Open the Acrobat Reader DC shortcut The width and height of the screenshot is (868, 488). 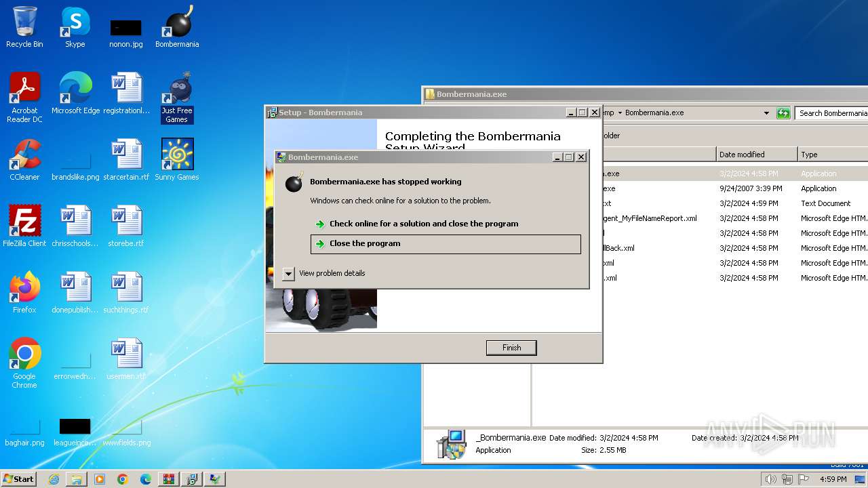coord(24,98)
